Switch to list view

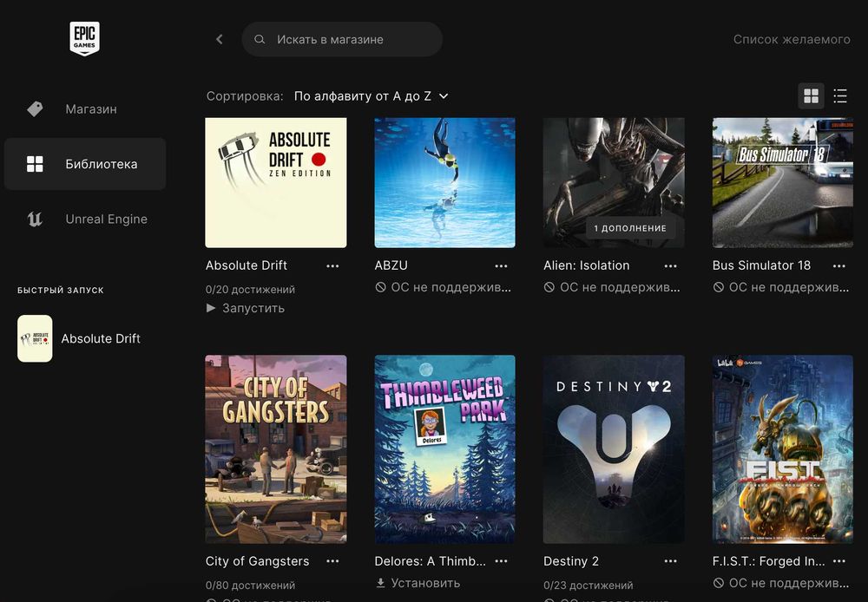pos(840,96)
